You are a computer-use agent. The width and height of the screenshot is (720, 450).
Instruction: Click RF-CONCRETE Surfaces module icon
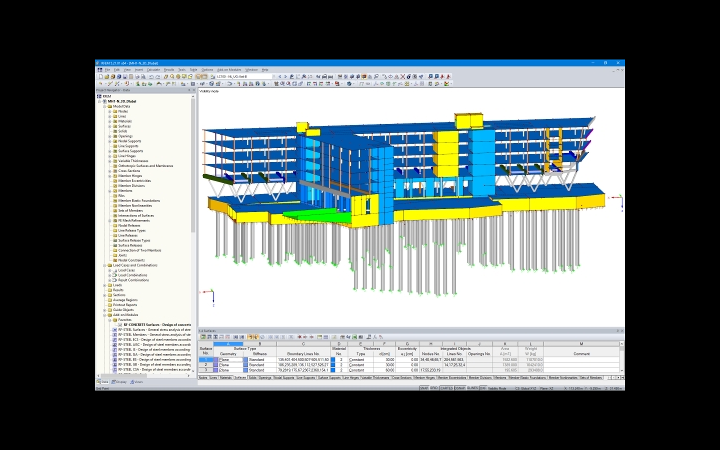tap(120, 325)
